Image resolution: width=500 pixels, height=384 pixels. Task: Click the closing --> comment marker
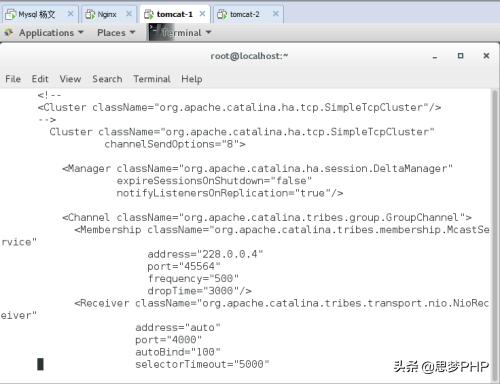(47, 120)
